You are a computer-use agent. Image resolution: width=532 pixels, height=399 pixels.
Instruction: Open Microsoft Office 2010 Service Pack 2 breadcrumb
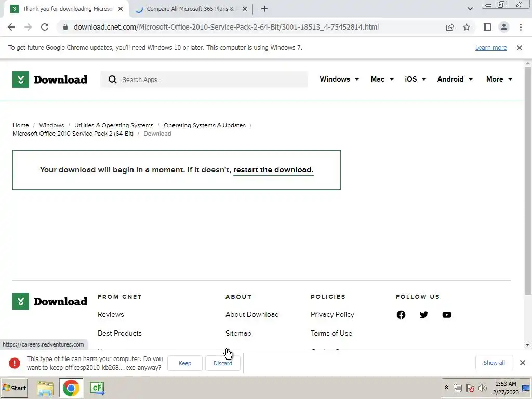(73, 134)
